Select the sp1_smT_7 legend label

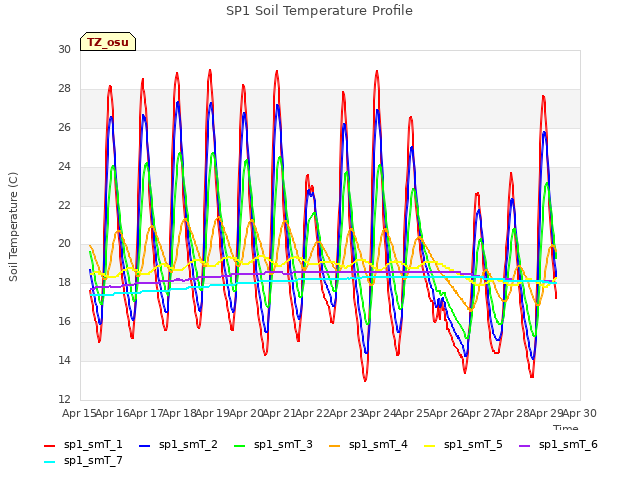coord(93,461)
